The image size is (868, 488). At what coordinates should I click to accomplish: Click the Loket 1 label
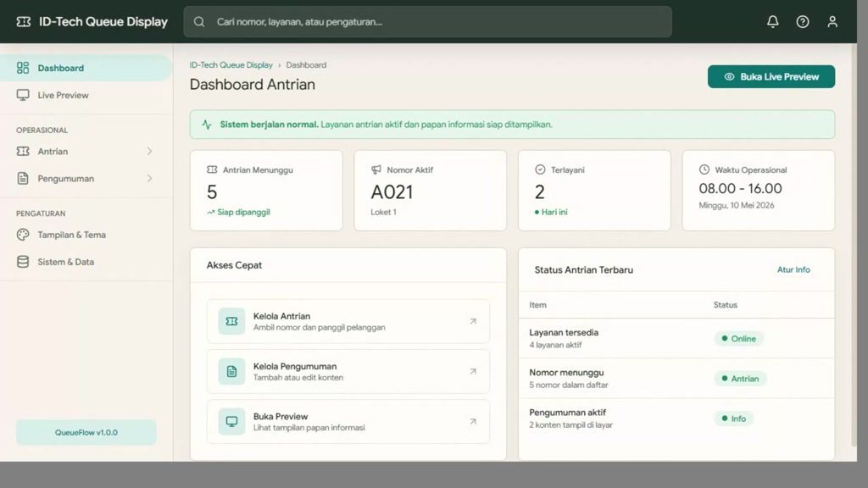point(383,212)
